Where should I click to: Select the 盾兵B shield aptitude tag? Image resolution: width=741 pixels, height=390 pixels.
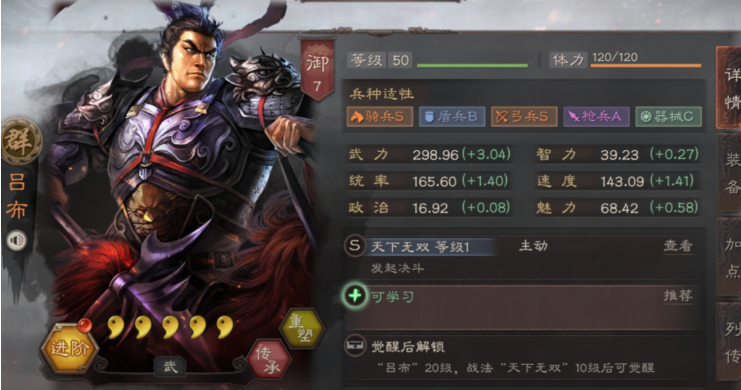point(452,116)
